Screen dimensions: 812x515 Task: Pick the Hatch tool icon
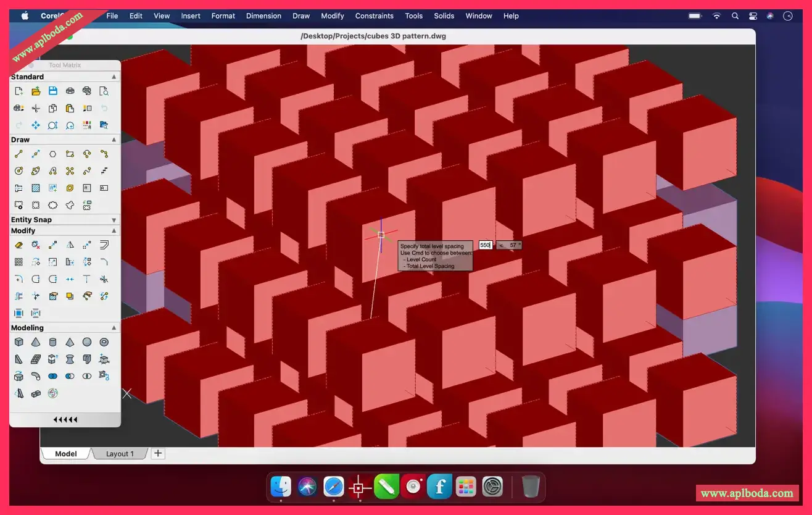pos(36,188)
